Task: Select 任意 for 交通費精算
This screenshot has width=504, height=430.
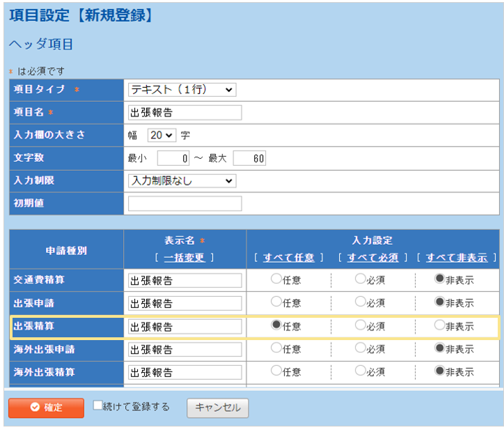Action: [276, 279]
